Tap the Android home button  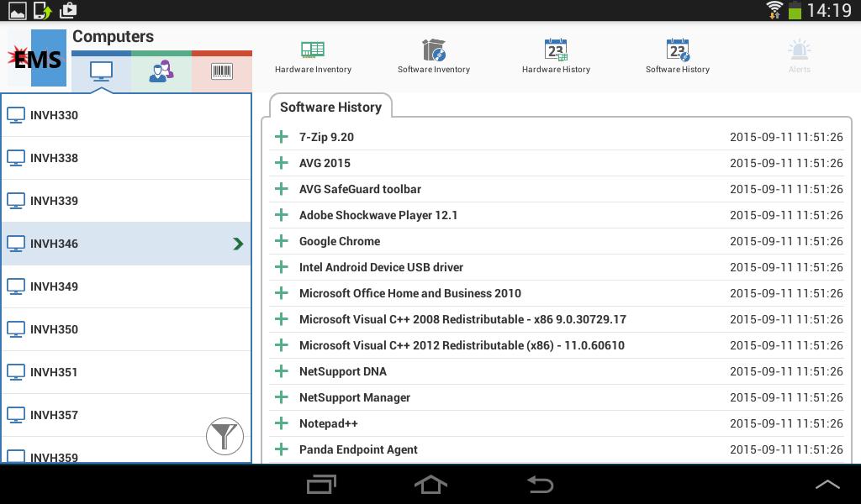click(x=430, y=484)
